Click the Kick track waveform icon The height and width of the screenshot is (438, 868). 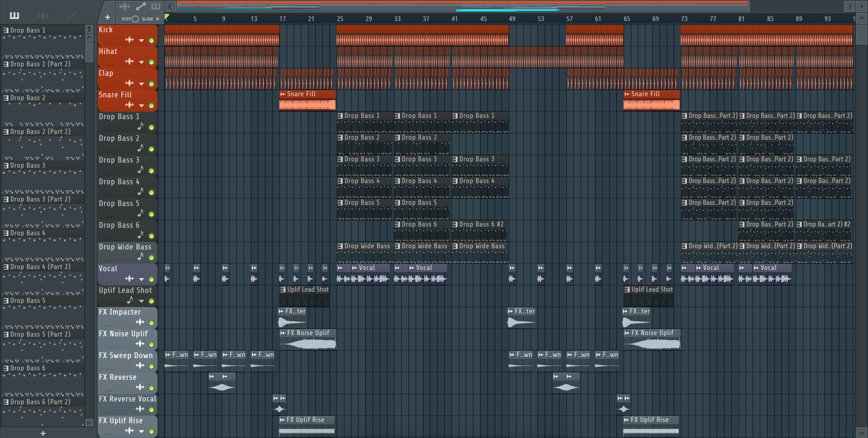(x=129, y=40)
